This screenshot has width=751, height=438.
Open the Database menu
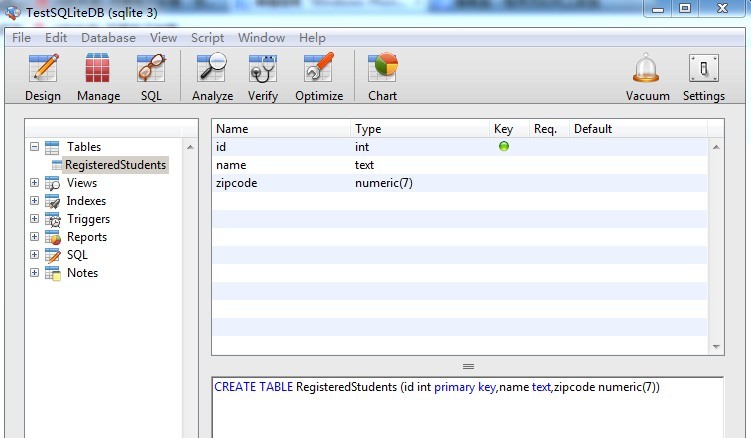point(108,38)
